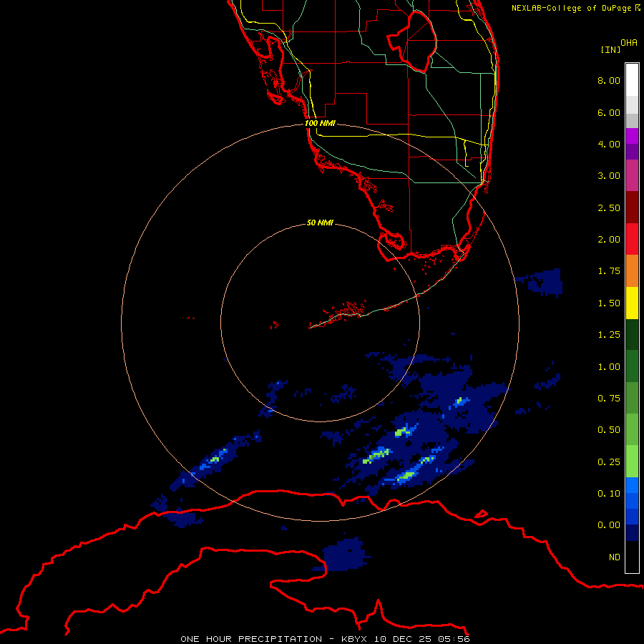Image resolution: width=644 pixels, height=644 pixels.
Task: Click the 2.00 legend value
Action: coord(609,240)
